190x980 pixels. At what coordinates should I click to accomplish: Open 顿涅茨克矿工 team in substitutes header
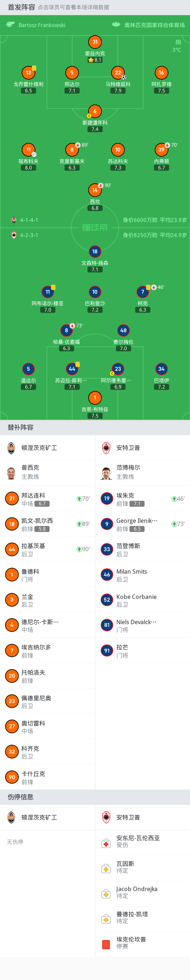39,448
